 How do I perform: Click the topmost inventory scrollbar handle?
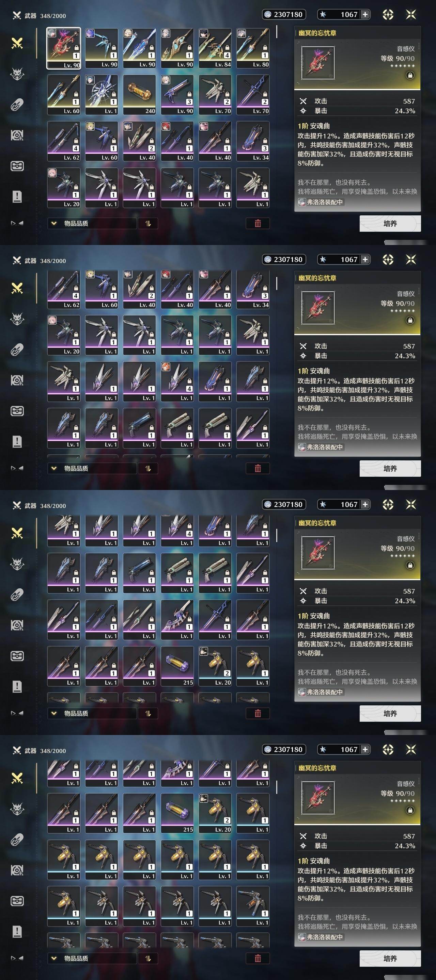(x=277, y=32)
